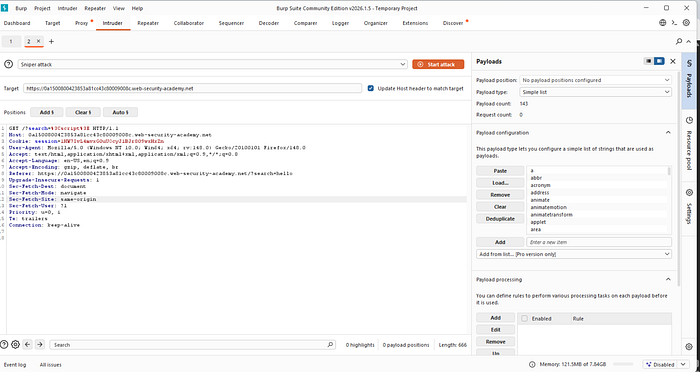The image size is (700, 372).
Task: Click the Target URL field
Action: [192, 88]
